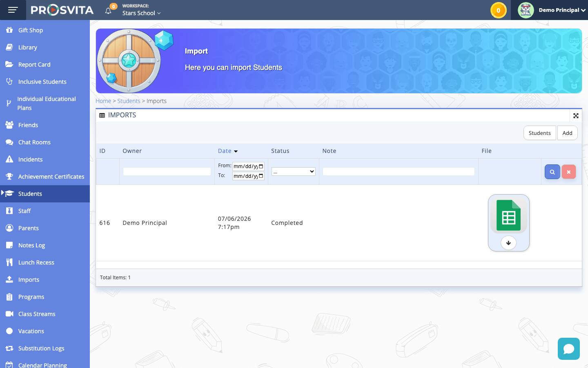Click the Chat Rooms speech bubbles icon
The image size is (588, 368).
tap(9, 142)
